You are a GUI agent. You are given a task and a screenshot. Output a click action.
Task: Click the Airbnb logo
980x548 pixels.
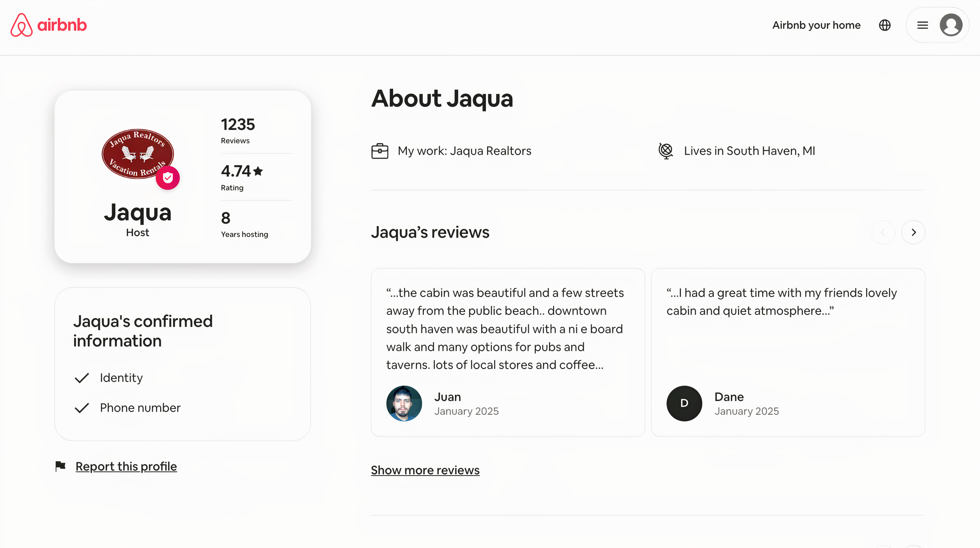[49, 25]
